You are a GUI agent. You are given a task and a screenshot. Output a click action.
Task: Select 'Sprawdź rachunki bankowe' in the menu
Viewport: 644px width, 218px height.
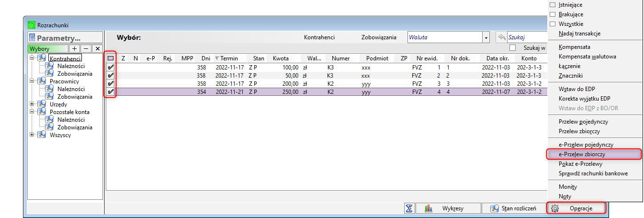point(594,173)
